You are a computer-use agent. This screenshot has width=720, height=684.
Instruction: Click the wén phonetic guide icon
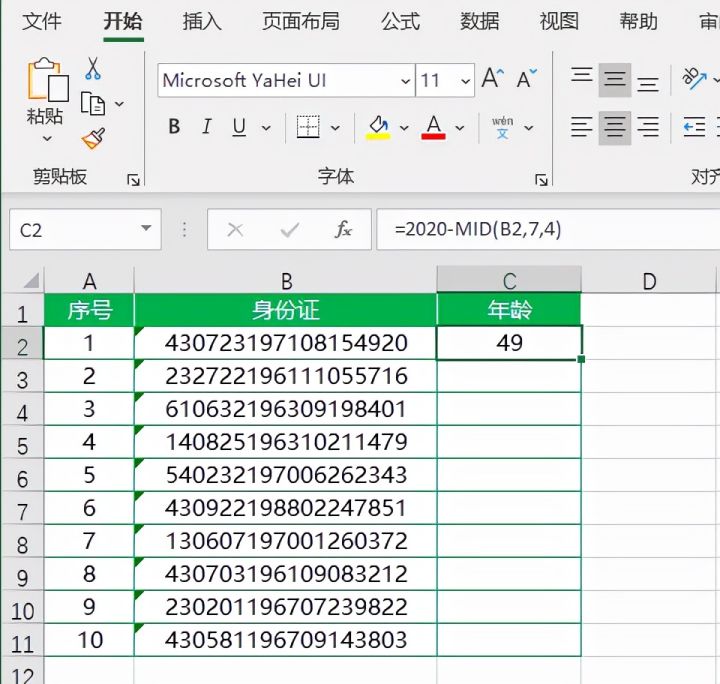click(502, 128)
